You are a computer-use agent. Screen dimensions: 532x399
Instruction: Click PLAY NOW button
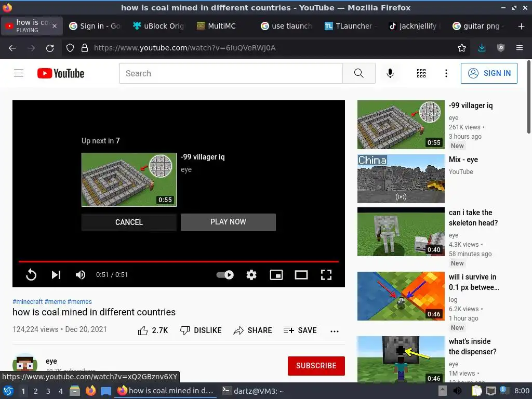click(228, 222)
